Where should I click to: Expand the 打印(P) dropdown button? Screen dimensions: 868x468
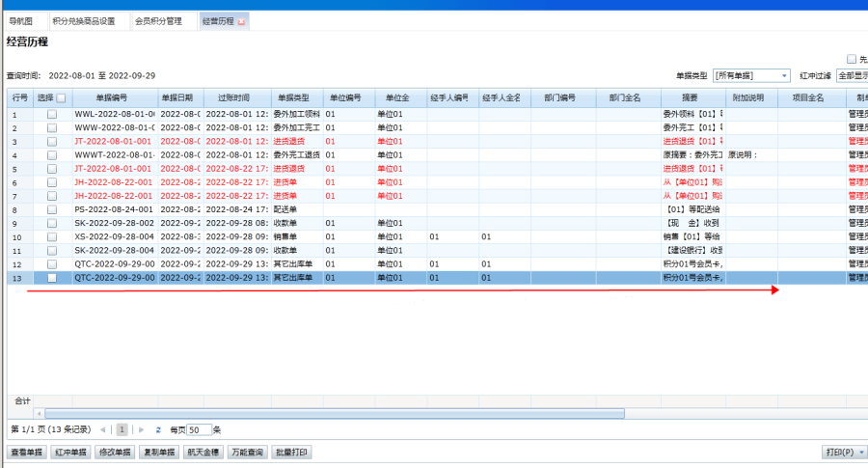(x=861, y=452)
